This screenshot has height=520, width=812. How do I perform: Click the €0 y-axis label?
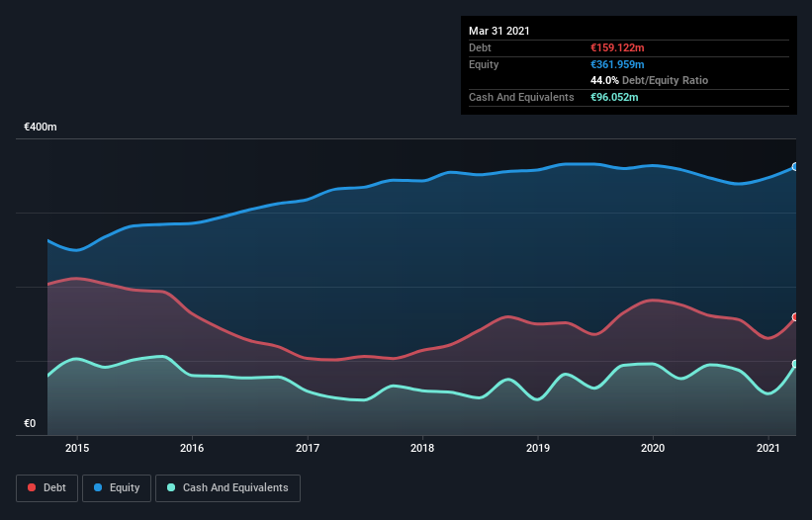click(x=30, y=423)
